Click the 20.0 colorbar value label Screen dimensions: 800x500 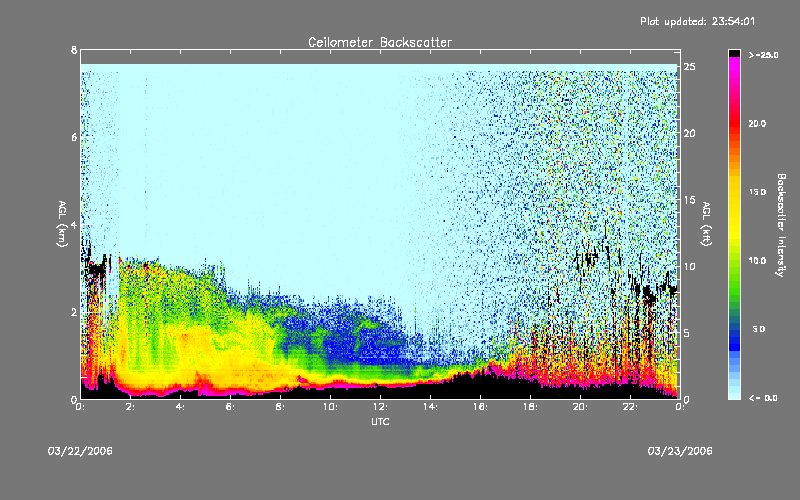[756, 123]
